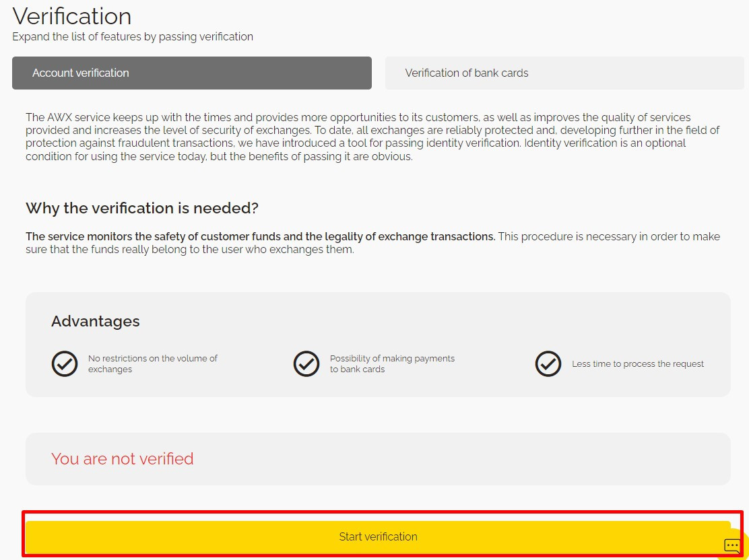Open the live chat icon
The height and width of the screenshot is (560, 749).
732,545
